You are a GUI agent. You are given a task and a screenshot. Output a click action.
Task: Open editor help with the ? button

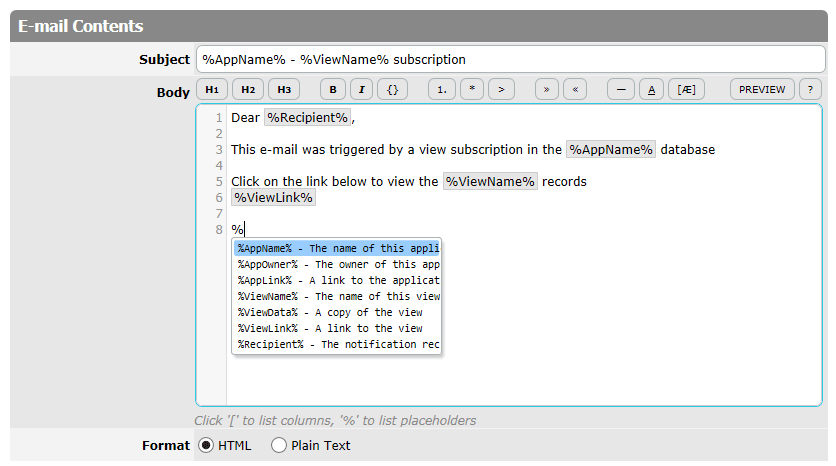point(810,90)
